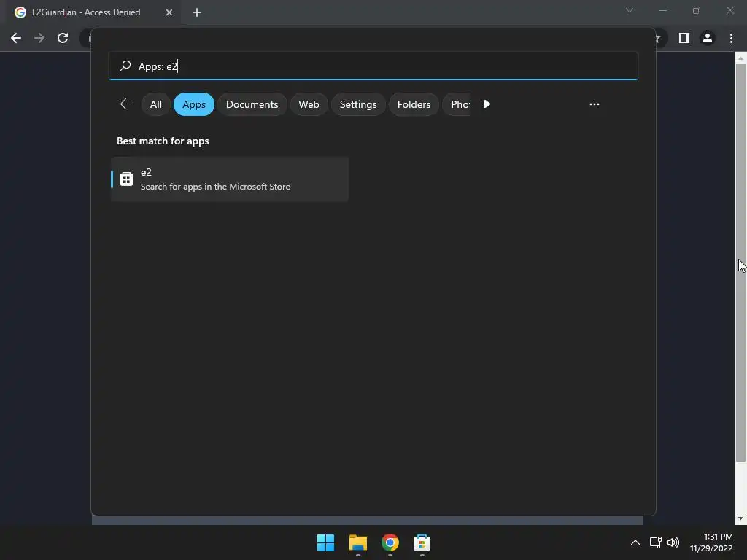Switch to the Documents filter
The image size is (747, 560).
[x=252, y=104]
